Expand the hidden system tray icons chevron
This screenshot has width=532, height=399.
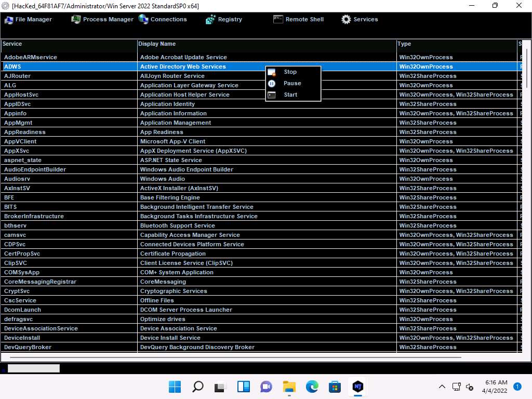tap(442, 387)
